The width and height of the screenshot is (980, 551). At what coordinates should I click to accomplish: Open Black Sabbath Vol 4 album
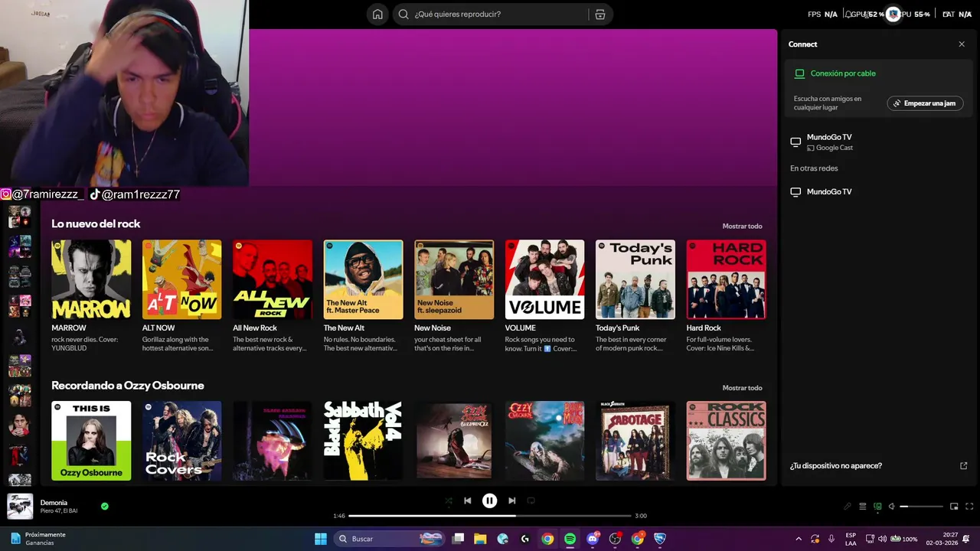point(363,441)
